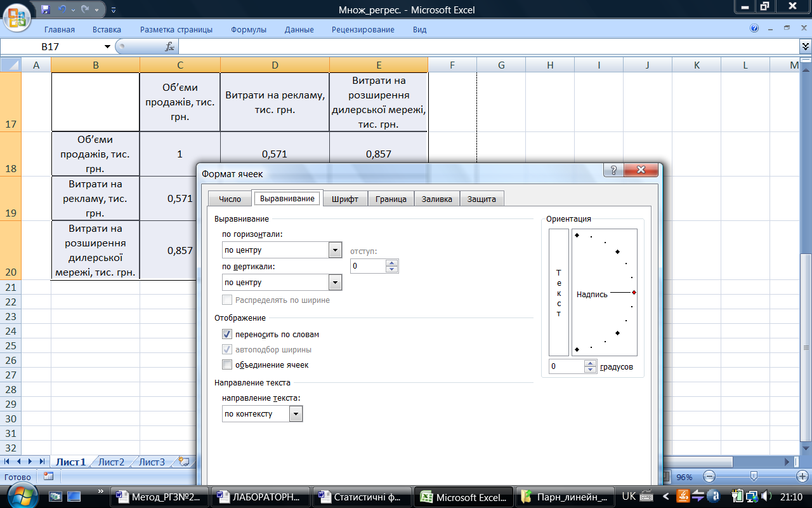Expand the formula bar

pyautogui.click(x=806, y=46)
